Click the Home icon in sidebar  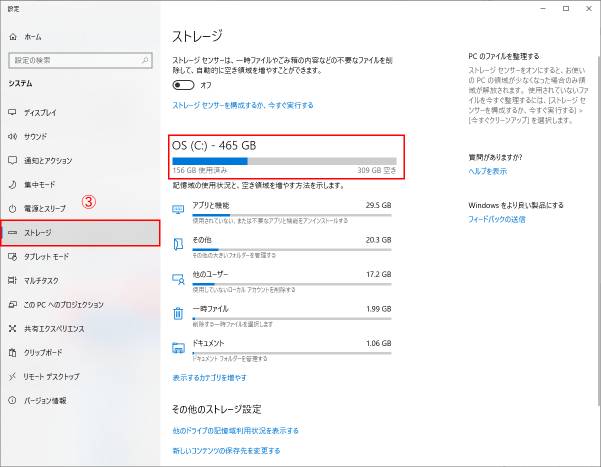pos(12,37)
